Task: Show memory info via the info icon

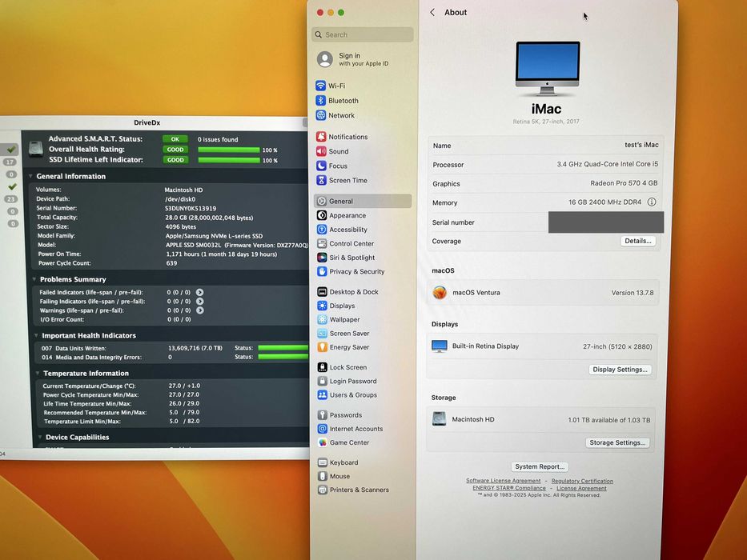Action: click(x=651, y=202)
